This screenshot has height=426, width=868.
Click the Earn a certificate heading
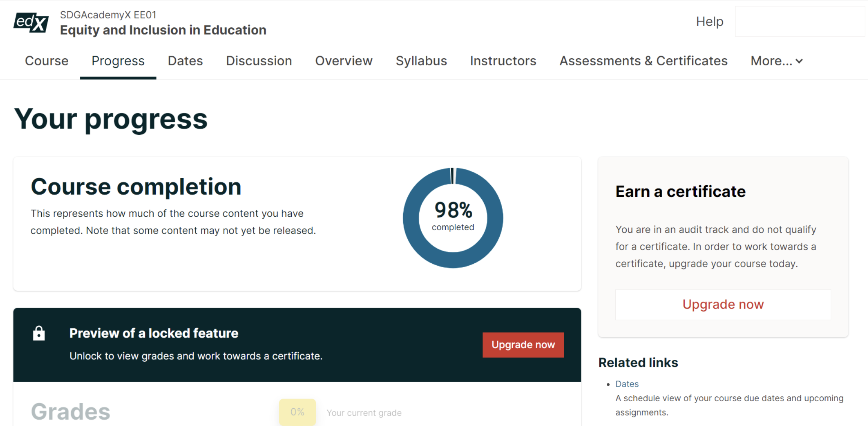680,192
